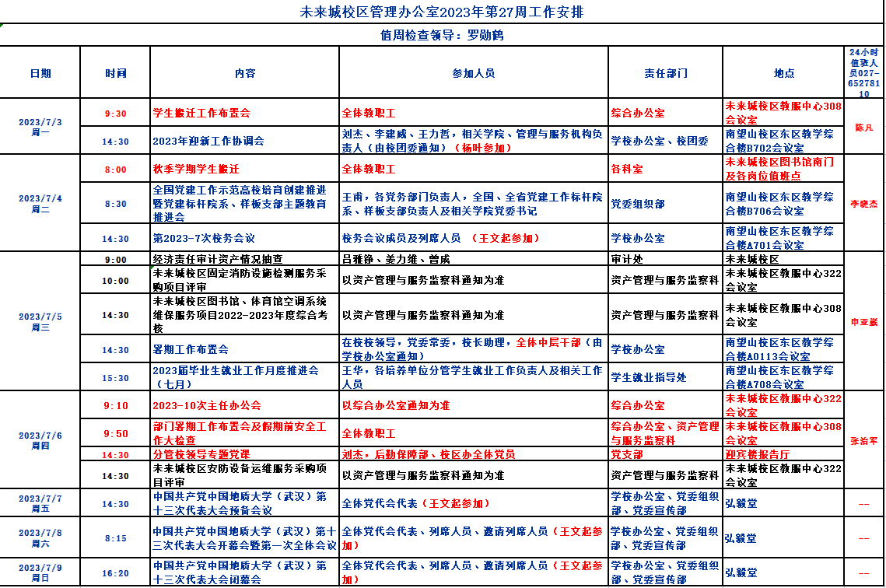Select the duty person cell for 2023/7/4
This screenshot has height=588, width=886.
point(863,203)
